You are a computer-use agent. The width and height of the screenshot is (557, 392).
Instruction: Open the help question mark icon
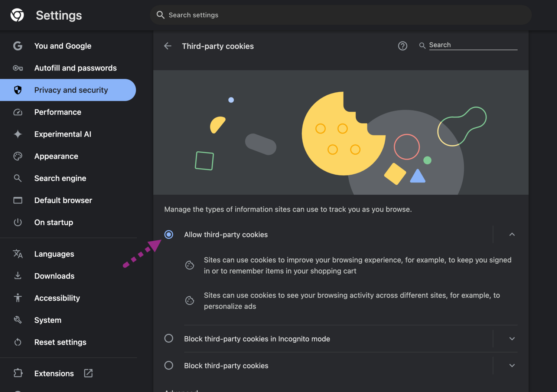403,46
